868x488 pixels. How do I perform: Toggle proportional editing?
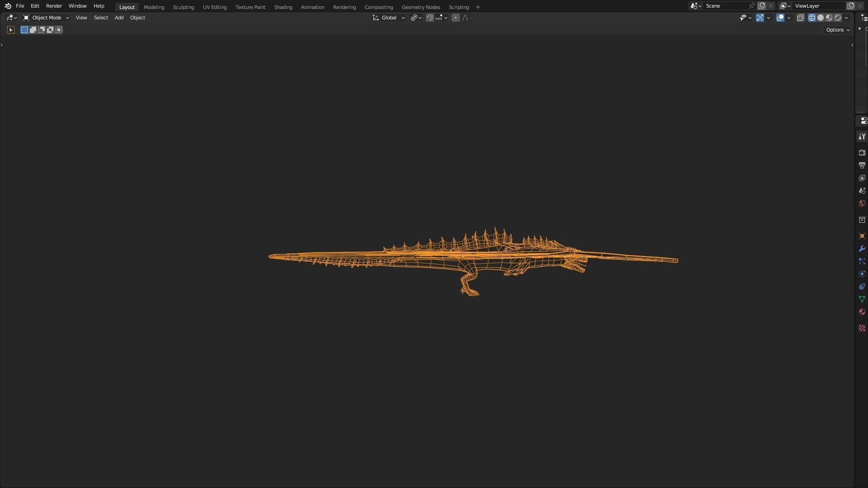tap(456, 18)
